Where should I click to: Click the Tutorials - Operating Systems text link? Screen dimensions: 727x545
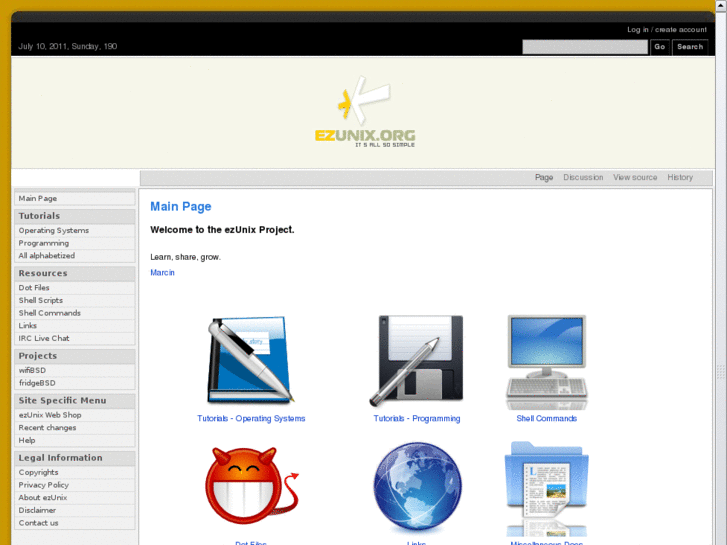click(x=251, y=418)
